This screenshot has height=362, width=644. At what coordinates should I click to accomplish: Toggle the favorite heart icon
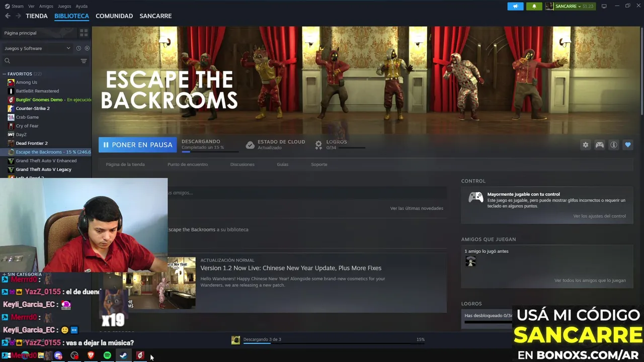click(x=628, y=145)
